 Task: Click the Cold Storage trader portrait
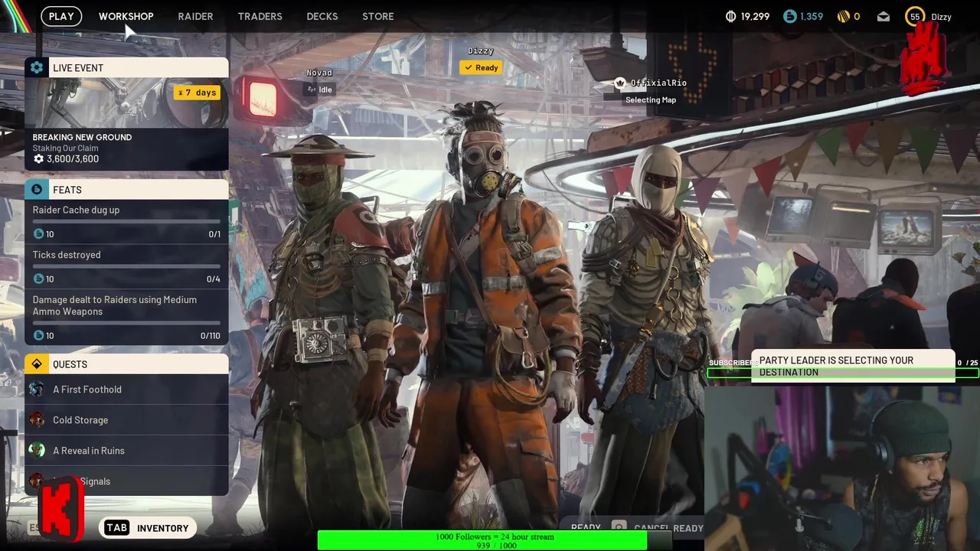click(x=36, y=420)
